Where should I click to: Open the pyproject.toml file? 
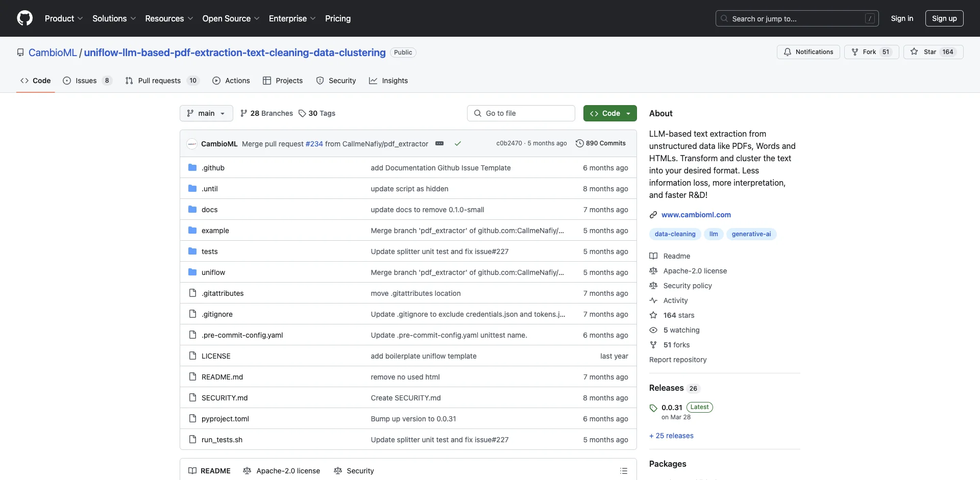tap(225, 419)
